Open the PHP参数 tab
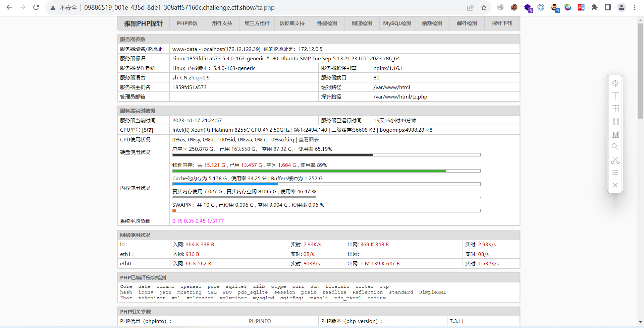644x328 pixels. [x=187, y=23]
